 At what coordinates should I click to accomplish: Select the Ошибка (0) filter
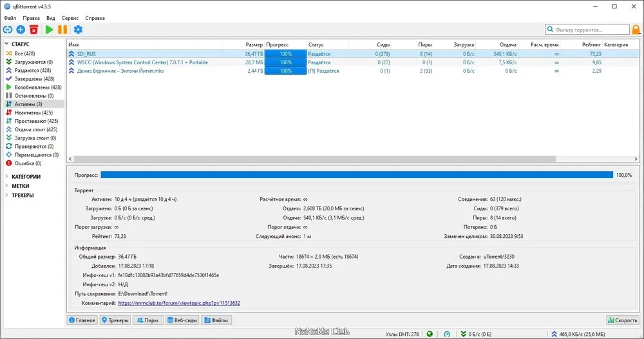coord(28,163)
